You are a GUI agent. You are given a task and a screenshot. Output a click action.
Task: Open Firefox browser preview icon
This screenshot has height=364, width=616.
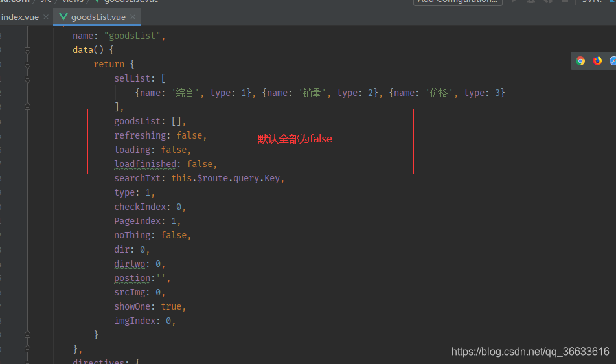coord(597,61)
